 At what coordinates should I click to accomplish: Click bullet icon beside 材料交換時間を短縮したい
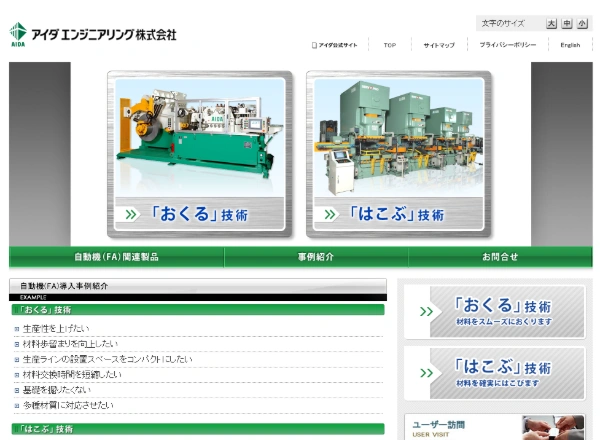(x=17, y=375)
